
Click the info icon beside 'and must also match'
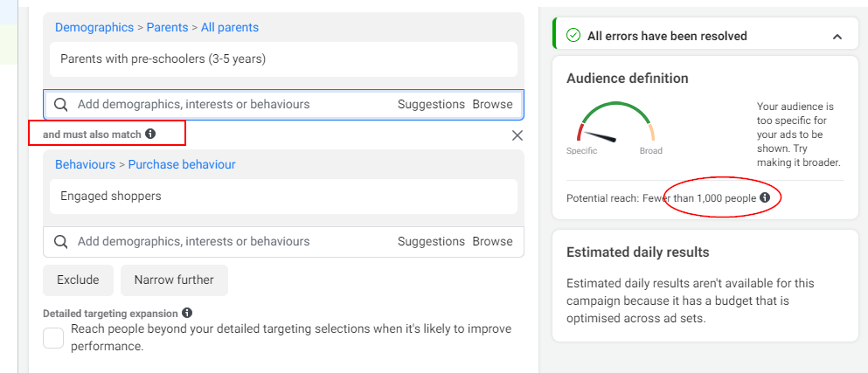(150, 135)
